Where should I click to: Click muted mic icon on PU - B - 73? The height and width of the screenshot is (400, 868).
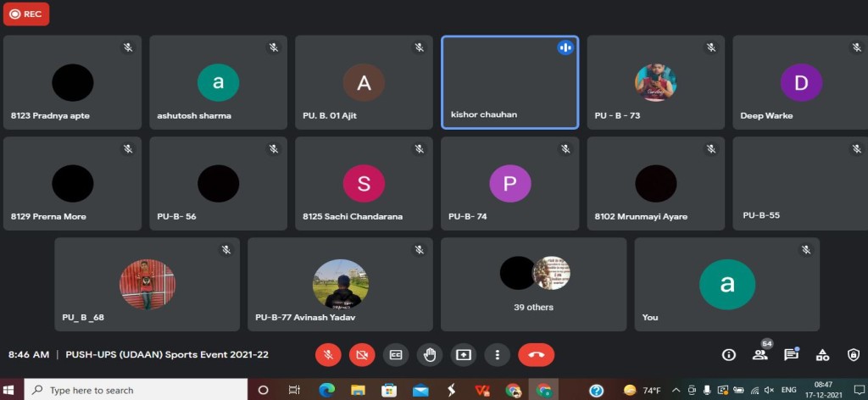click(711, 47)
